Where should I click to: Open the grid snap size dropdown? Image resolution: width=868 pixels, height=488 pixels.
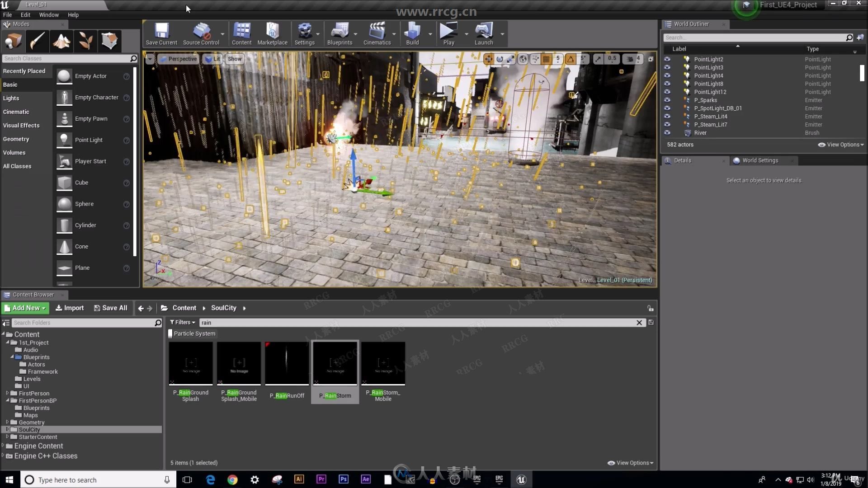coord(558,59)
